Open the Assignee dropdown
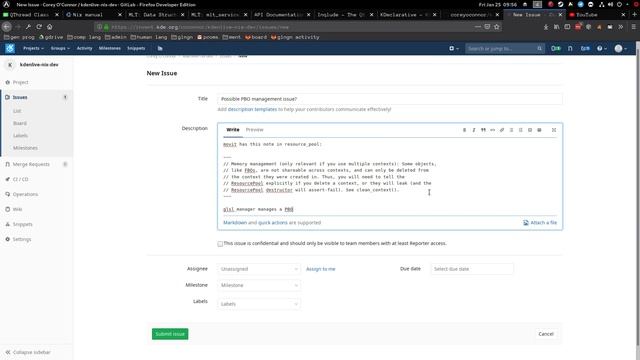Viewport: 640px width, 360px height. (259, 269)
